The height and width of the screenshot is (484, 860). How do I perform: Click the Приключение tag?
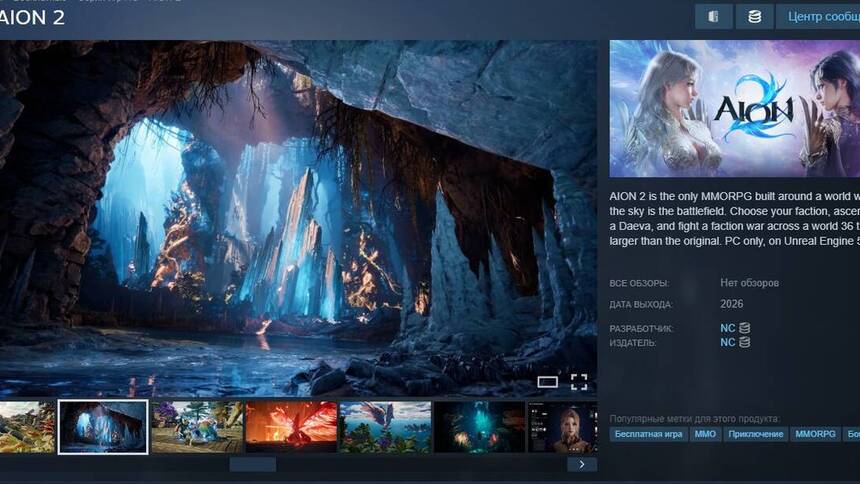755,434
